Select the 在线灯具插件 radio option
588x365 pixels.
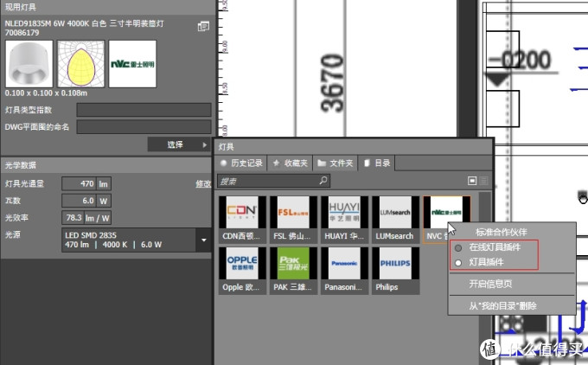pyautogui.click(x=458, y=248)
